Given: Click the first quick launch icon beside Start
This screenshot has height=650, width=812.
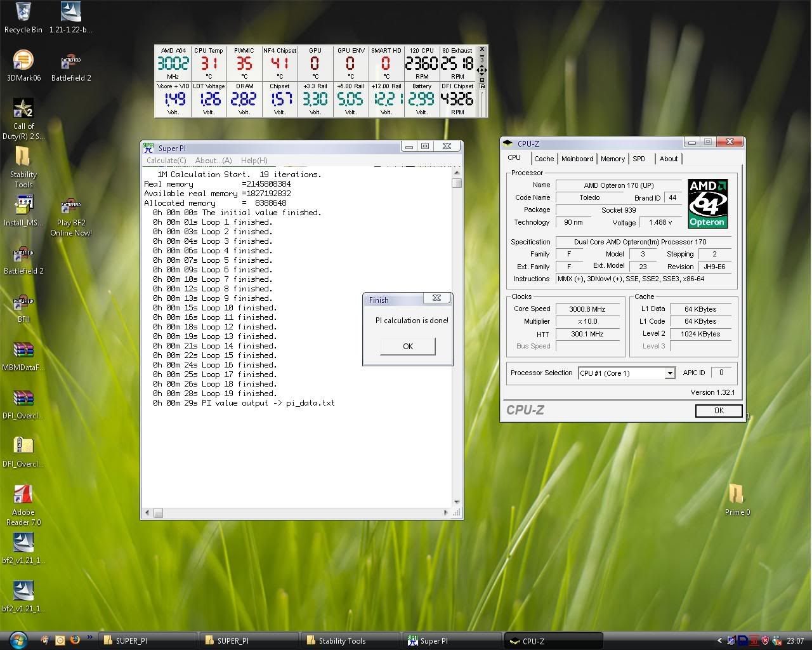Looking at the screenshot, I should (45, 640).
